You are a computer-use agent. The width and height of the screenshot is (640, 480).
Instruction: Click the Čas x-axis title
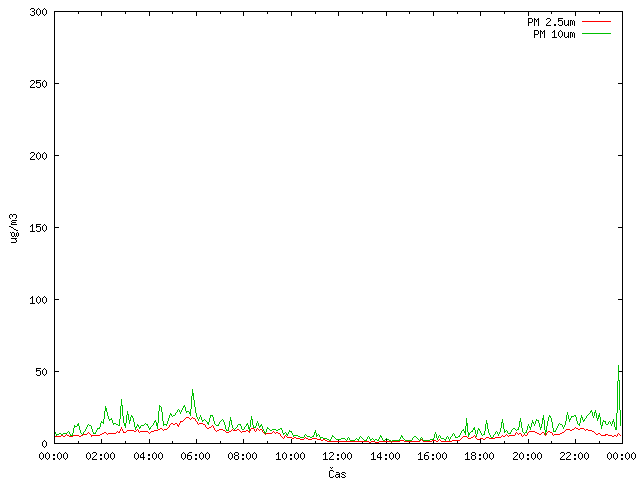(337, 473)
